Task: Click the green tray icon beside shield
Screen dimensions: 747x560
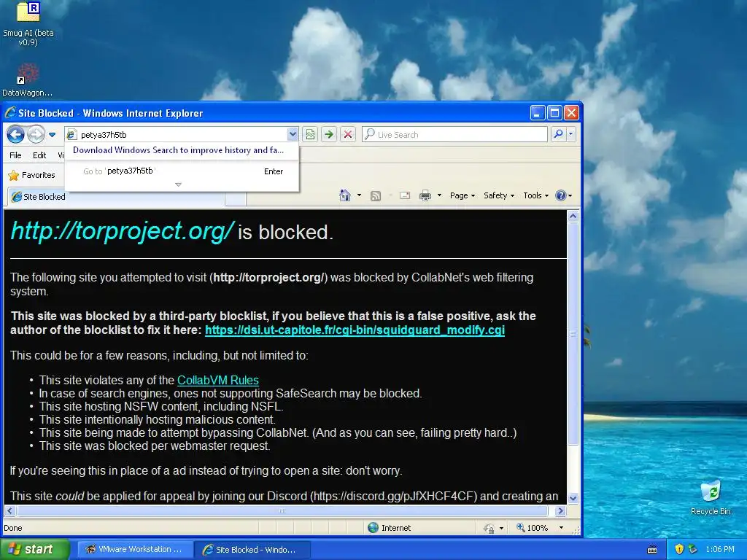Action: [693, 549]
